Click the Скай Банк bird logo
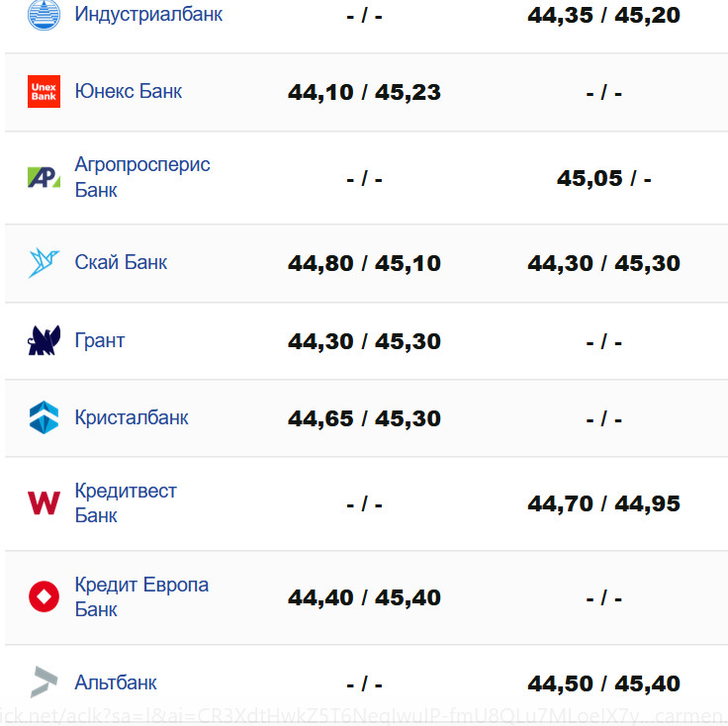Viewport: 728px width, 726px height. tap(44, 263)
